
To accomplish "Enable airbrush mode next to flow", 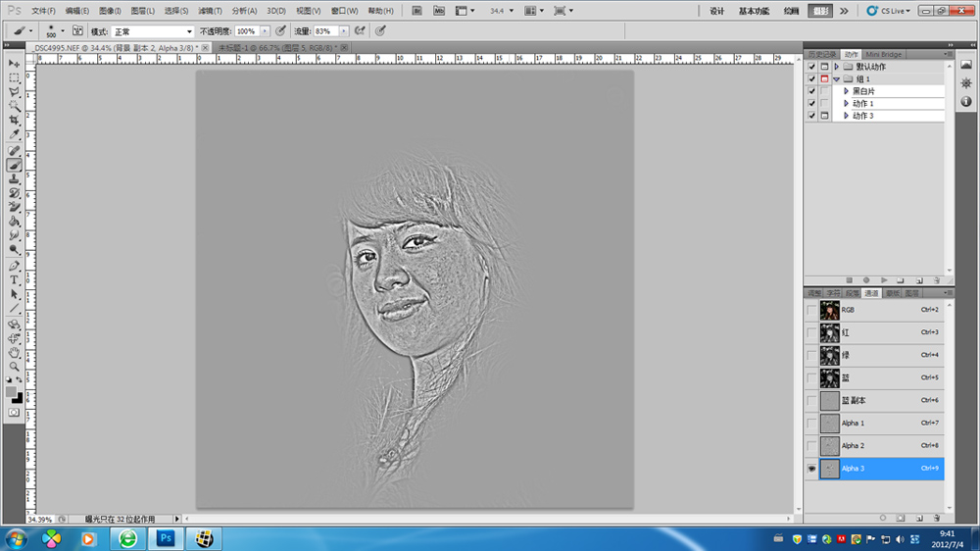I will [x=360, y=31].
